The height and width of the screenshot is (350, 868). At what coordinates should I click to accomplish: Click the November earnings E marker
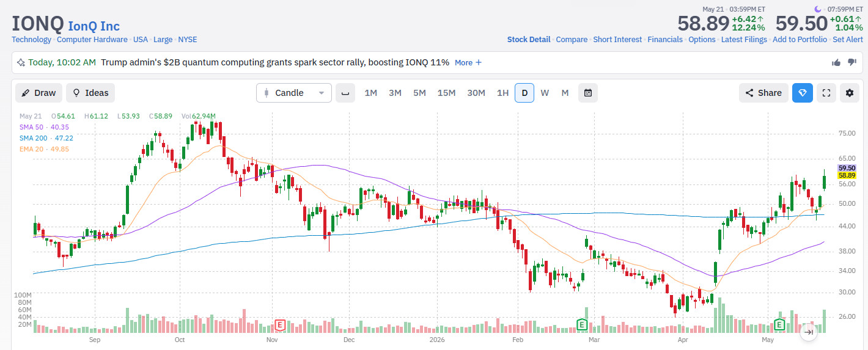point(281,324)
